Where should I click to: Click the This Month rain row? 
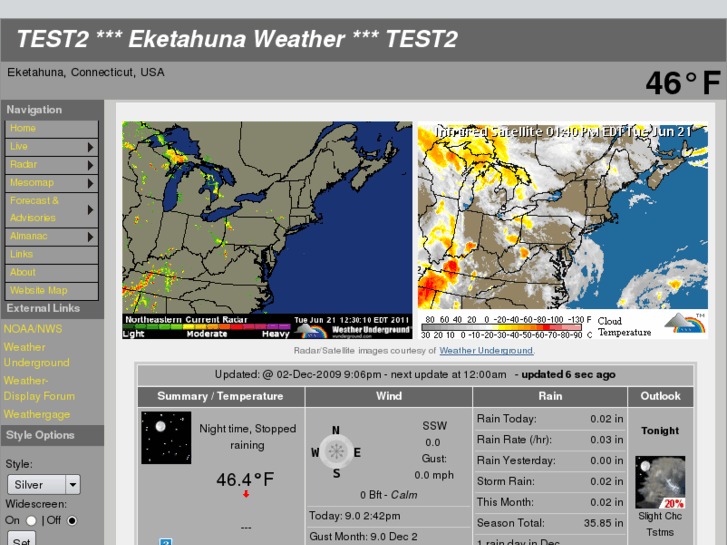[550, 502]
